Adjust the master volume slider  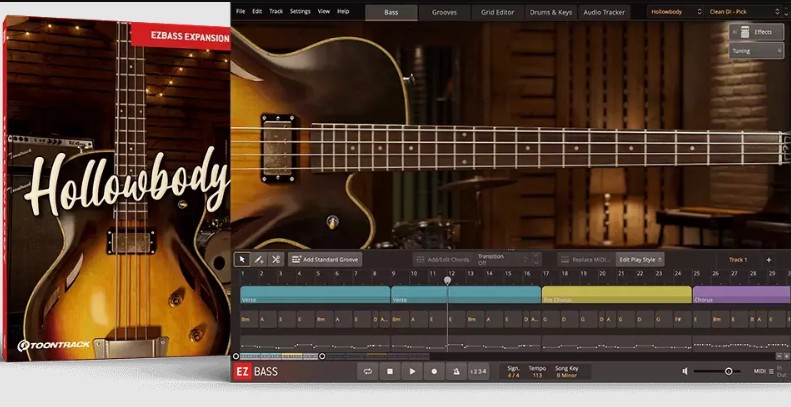click(717, 371)
